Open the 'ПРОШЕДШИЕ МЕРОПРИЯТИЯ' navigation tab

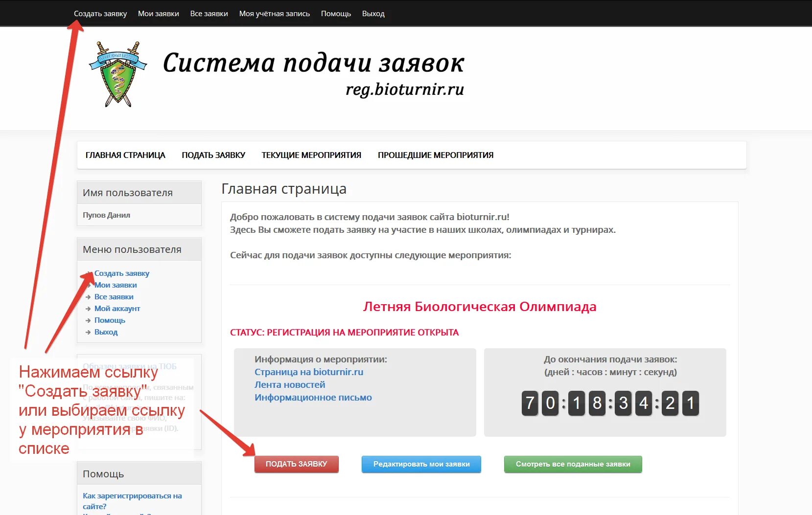click(x=436, y=155)
